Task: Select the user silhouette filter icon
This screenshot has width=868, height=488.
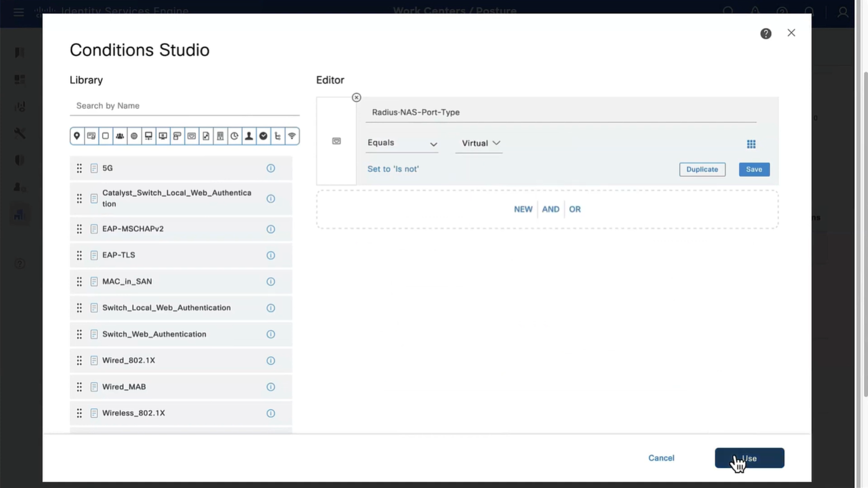Action: pyautogui.click(x=248, y=136)
